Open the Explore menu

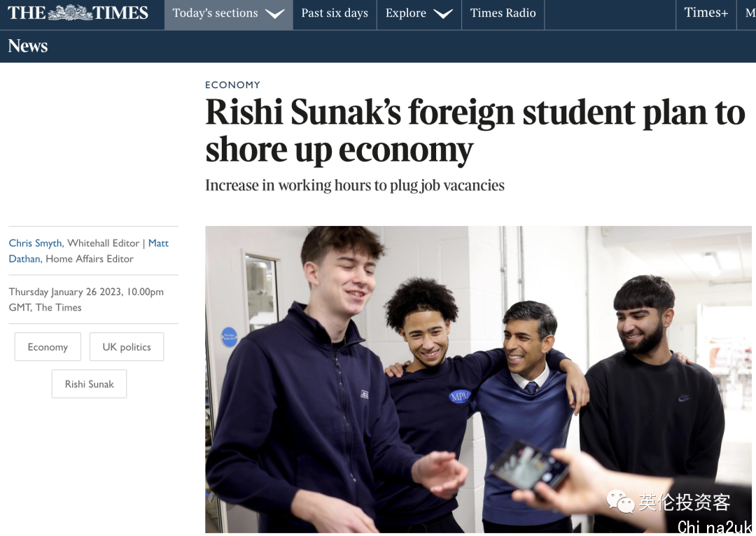click(x=419, y=15)
